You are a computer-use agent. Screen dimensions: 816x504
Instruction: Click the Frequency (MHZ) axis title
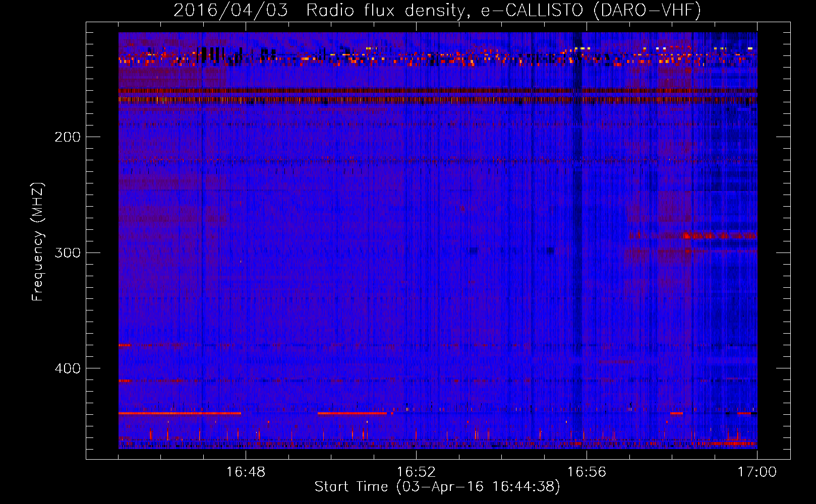click(x=38, y=242)
